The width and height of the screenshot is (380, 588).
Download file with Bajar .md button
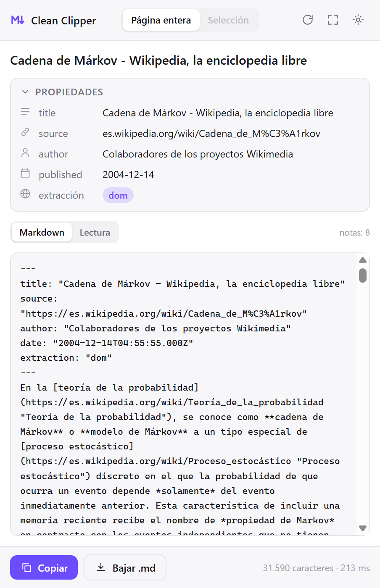[125, 568]
